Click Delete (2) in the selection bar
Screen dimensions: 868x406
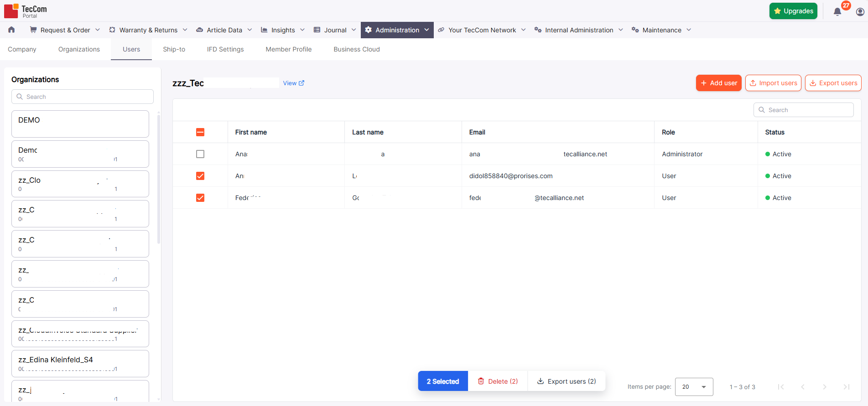click(x=498, y=381)
